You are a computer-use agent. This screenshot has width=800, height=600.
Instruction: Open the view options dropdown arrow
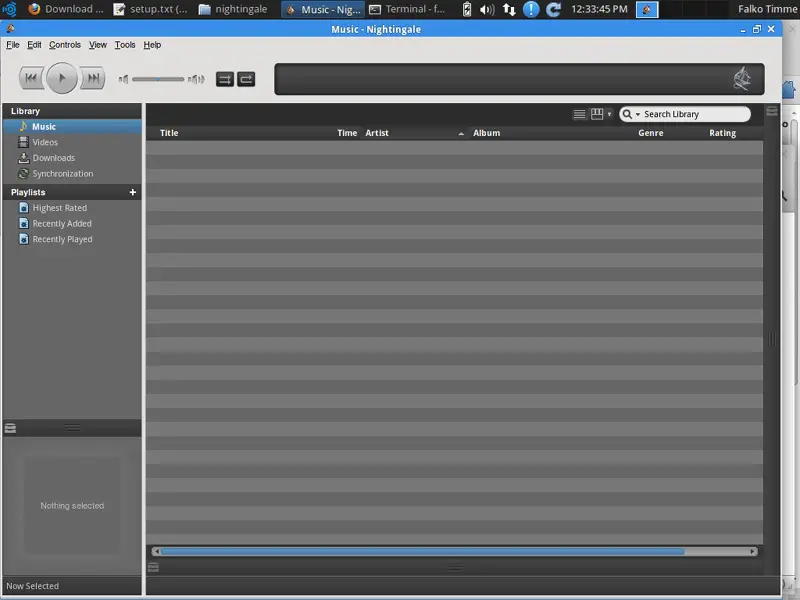click(x=609, y=114)
